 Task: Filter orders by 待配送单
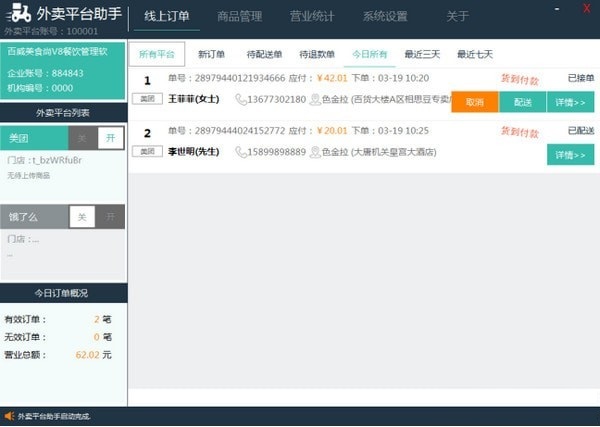pos(264,54)
